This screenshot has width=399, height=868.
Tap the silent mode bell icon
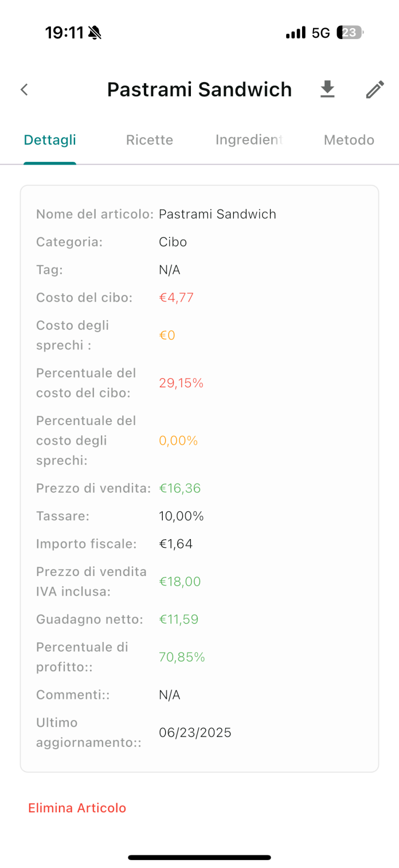click(x=95, y=33)
